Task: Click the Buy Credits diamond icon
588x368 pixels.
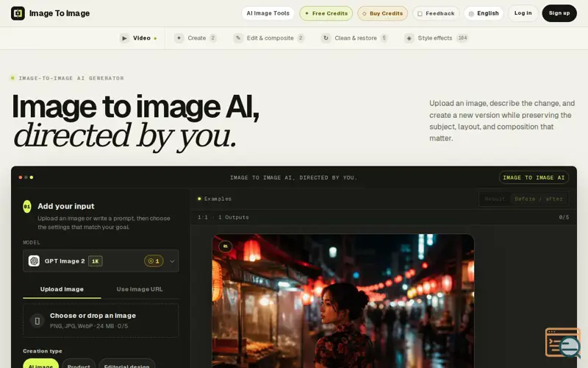Action: pos(364,13)
